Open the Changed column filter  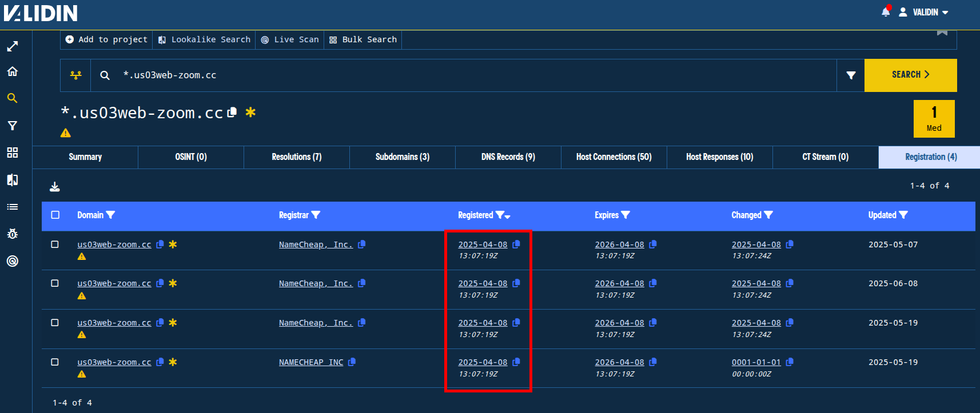[x=768, y=215]
